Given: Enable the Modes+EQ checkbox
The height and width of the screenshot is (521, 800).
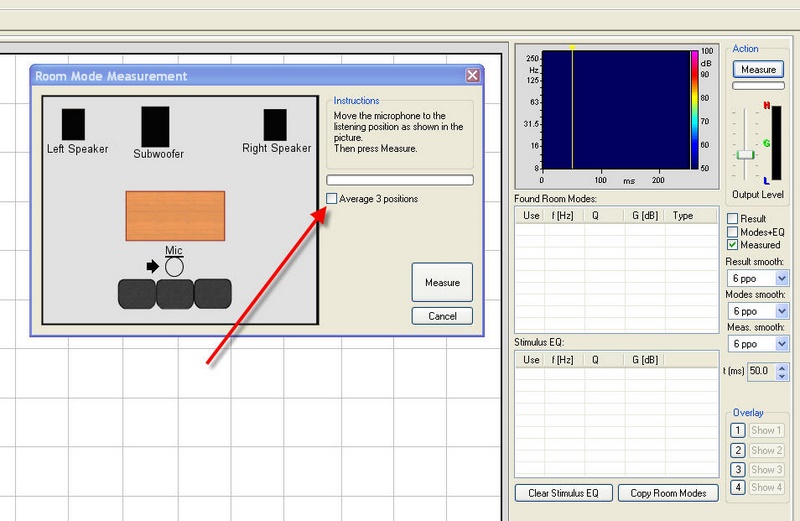Looking at the screenshot, I should pos(732,232).
